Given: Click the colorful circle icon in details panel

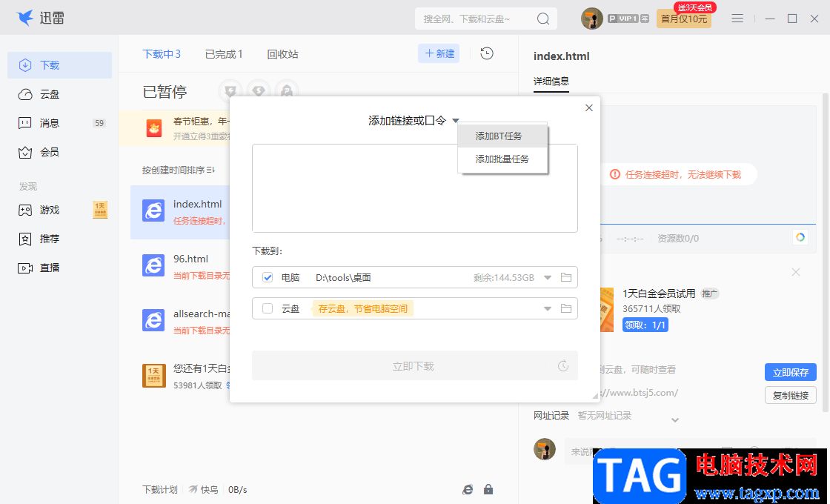Looking at the screenshot, I should tap(800, 237).
